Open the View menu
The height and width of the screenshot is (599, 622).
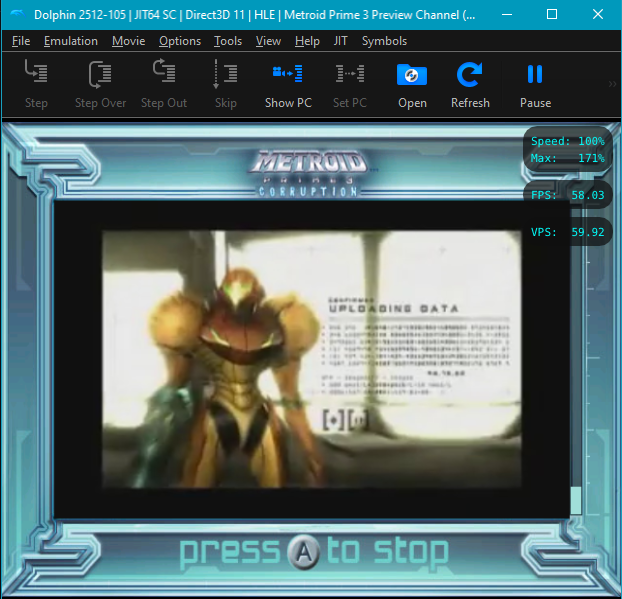pyautogui.click(x=268, y=41)
